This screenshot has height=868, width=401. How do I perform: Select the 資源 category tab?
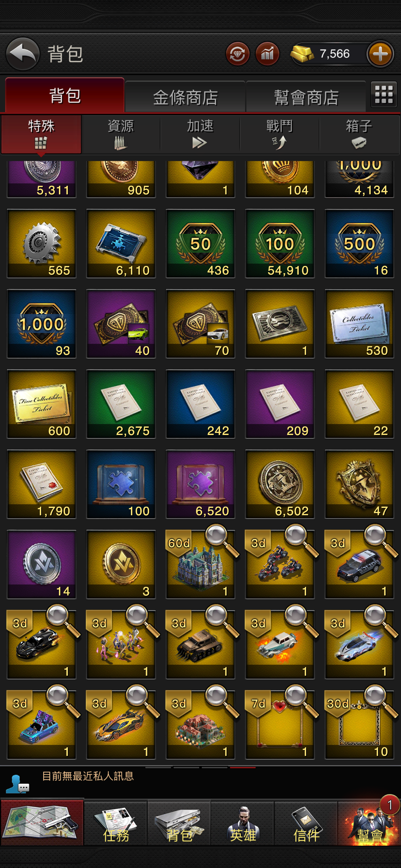click(x=121, y=134)
